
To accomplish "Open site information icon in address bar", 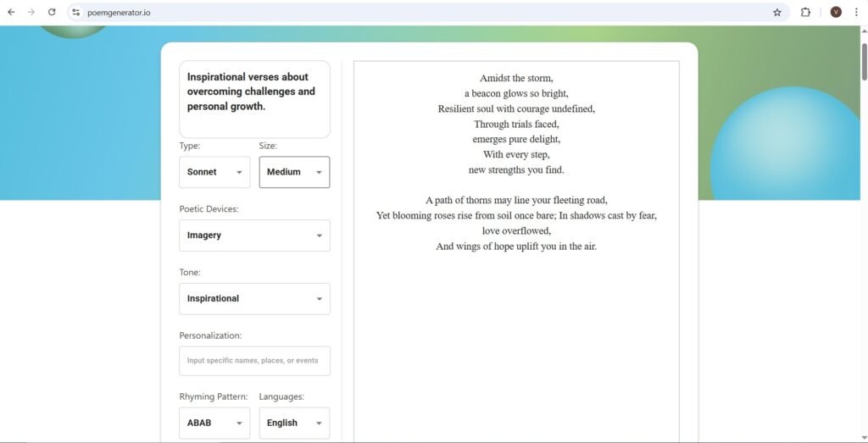I will [x=76, y=12].
